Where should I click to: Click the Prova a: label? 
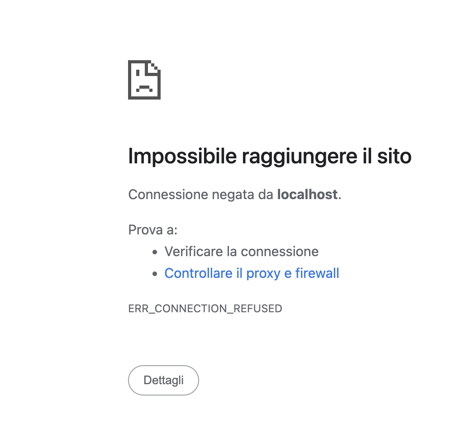point(152,230)
